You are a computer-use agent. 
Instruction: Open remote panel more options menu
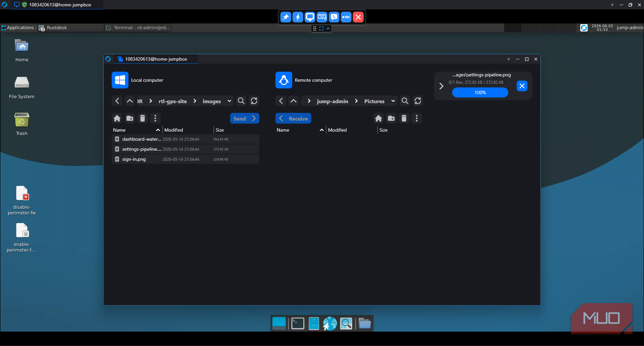[x=417, y=118]
